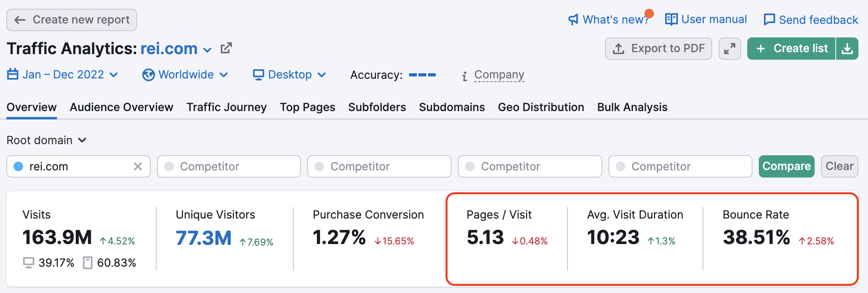
Task: Click the Create list button
Action: (x=791, y=49)
